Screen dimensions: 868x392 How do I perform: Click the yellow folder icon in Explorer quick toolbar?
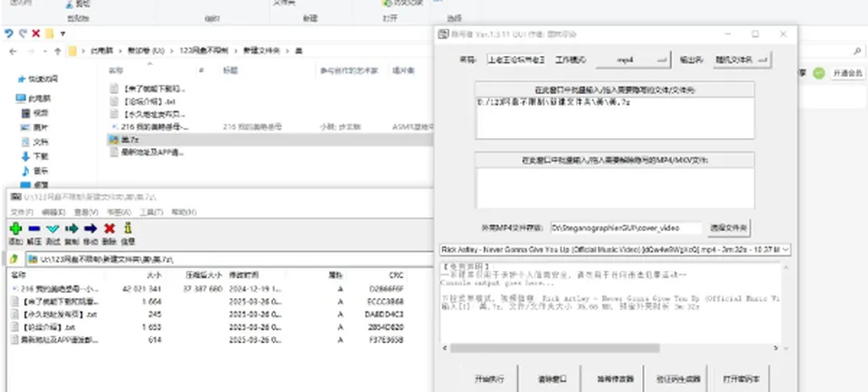click(x=49, y=33)
